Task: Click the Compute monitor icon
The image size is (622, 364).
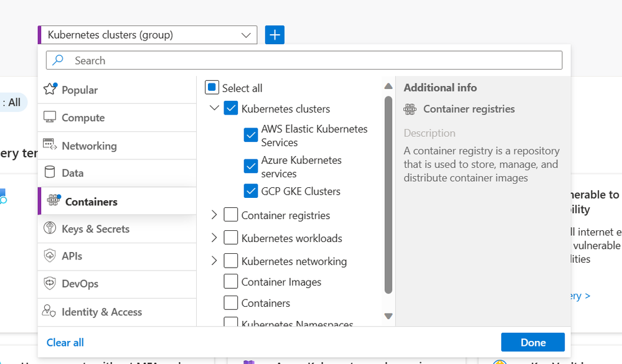Action: (x=50, y=117)
